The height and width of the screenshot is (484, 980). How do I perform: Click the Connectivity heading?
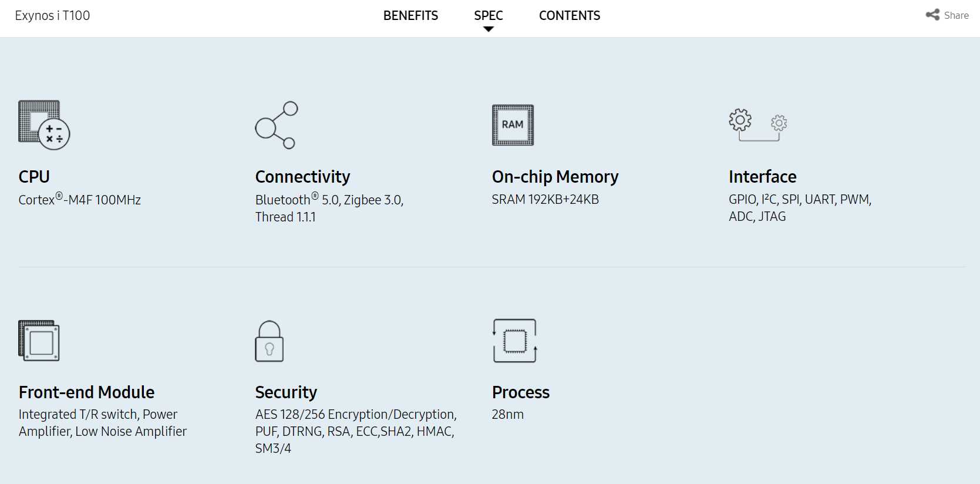pos(302,177)
